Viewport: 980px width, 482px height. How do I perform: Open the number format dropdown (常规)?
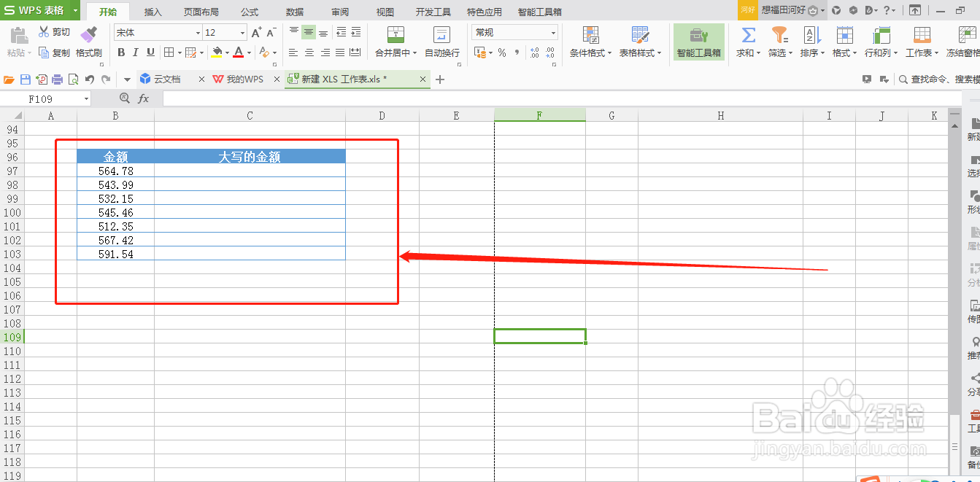pos(554,33)
